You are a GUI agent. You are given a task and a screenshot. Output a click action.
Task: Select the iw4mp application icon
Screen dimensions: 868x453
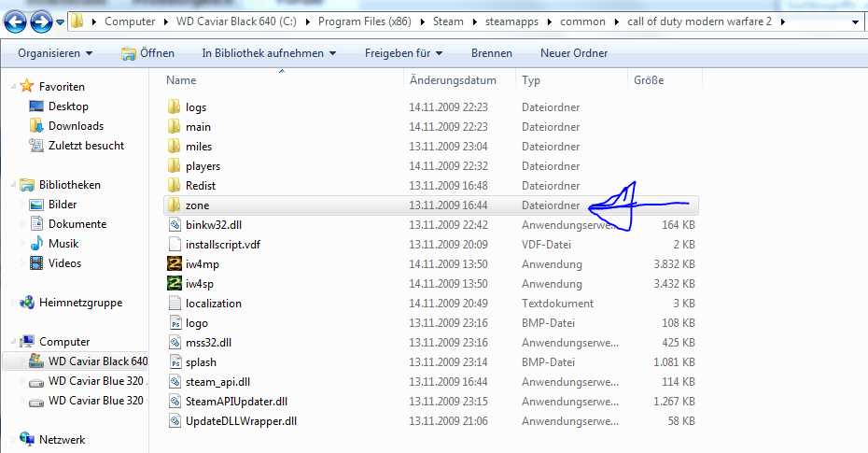[x=175, y=263]
